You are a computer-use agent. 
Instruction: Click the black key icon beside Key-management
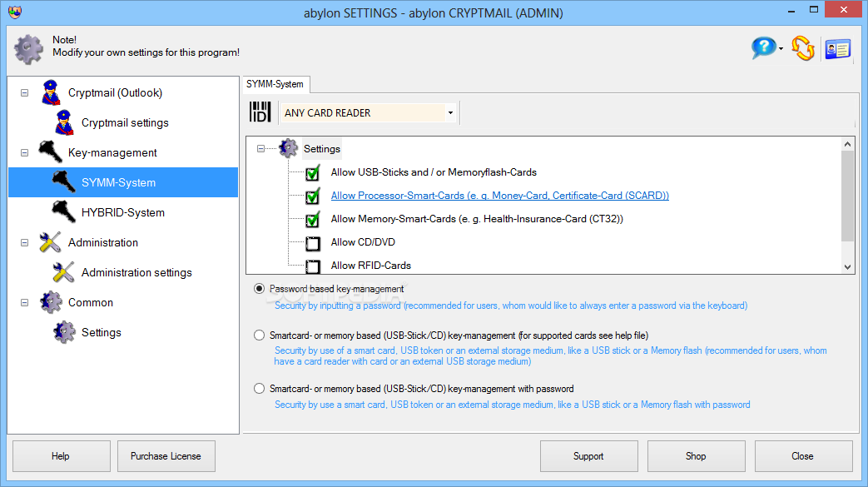pos(51,152)
